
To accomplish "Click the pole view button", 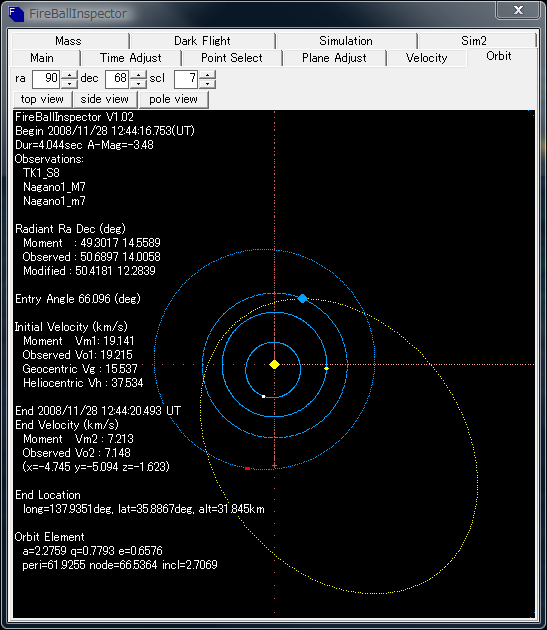I will point(174,99).
